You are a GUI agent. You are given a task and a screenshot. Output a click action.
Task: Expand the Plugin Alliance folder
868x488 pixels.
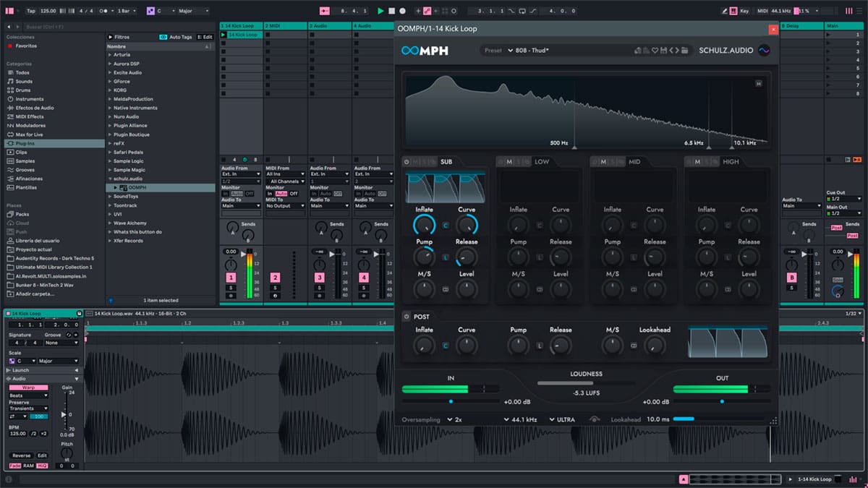(109, 125)
